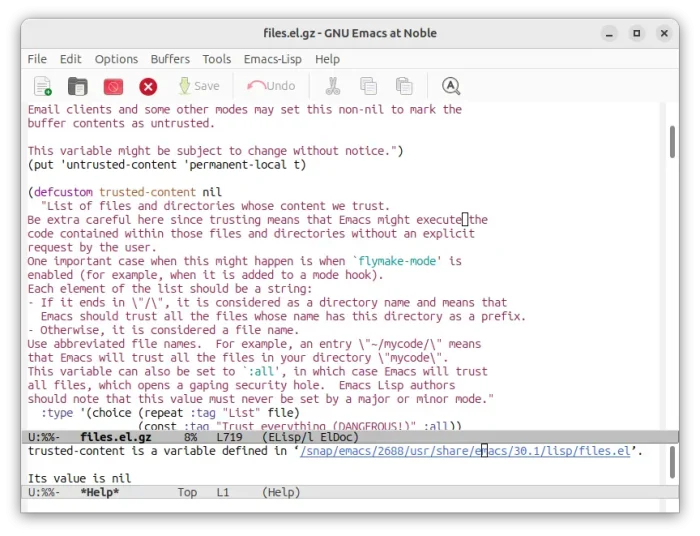
Task: Click the red Kill Buffer toolbar icon
Action: coord(113,86)
